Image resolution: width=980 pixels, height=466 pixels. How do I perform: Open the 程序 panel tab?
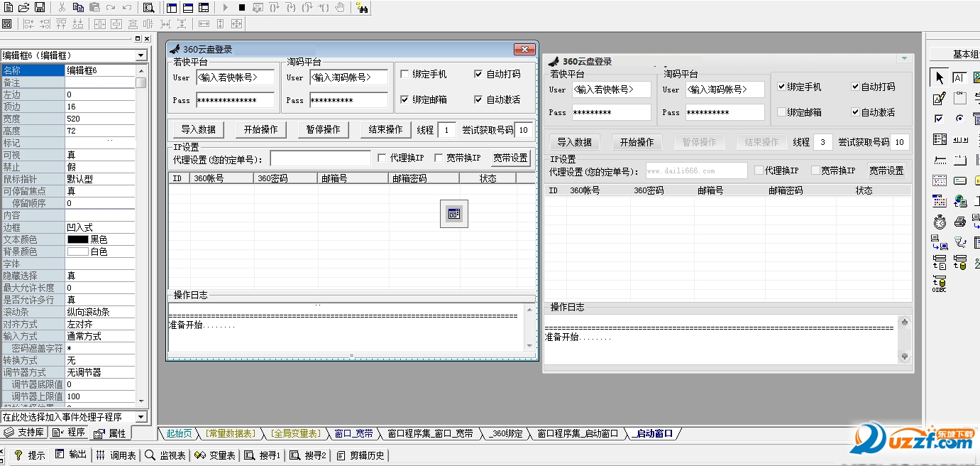[x=68, y=433]
